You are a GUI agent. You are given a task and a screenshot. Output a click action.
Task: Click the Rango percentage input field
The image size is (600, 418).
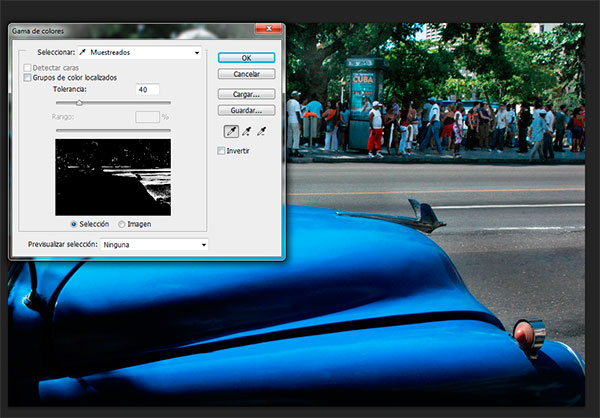click(147, 117)
